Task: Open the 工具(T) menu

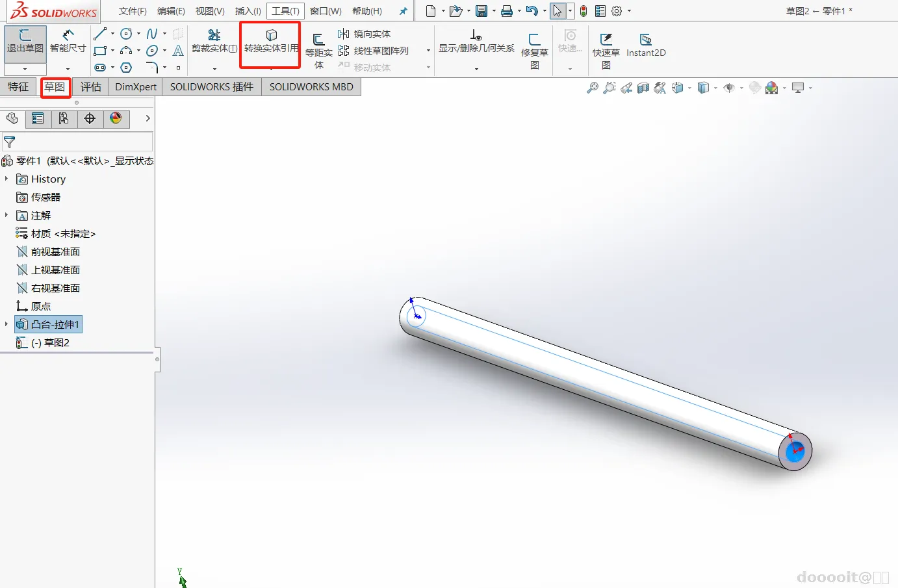Action: [285, 11]
